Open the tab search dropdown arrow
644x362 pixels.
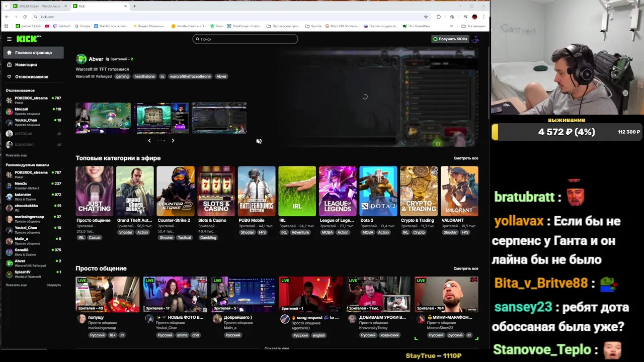6,6
